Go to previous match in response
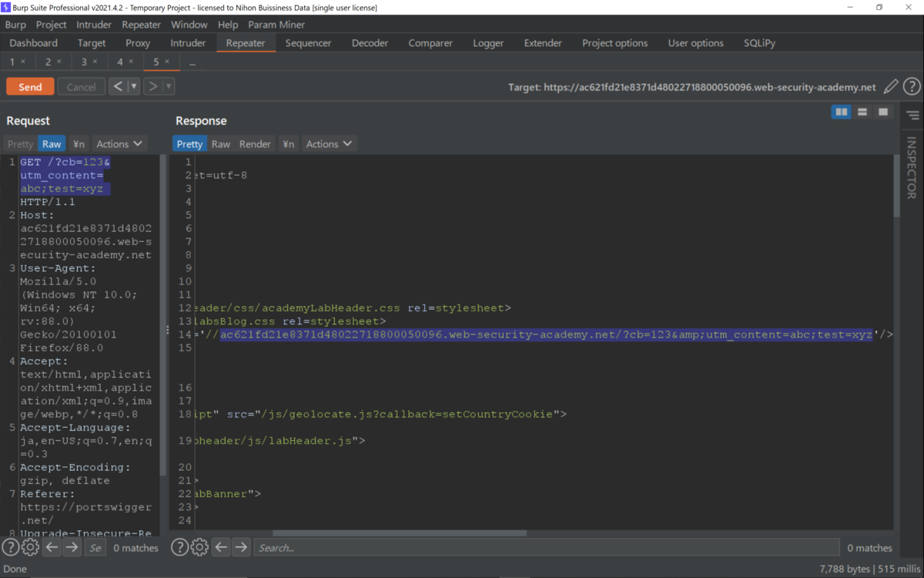Viewport: 924px width, 578px height. coord(221,547)
